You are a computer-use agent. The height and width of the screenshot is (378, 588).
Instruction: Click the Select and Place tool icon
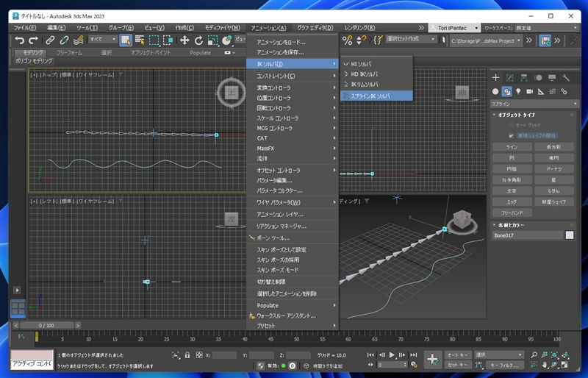pos(227,40)
